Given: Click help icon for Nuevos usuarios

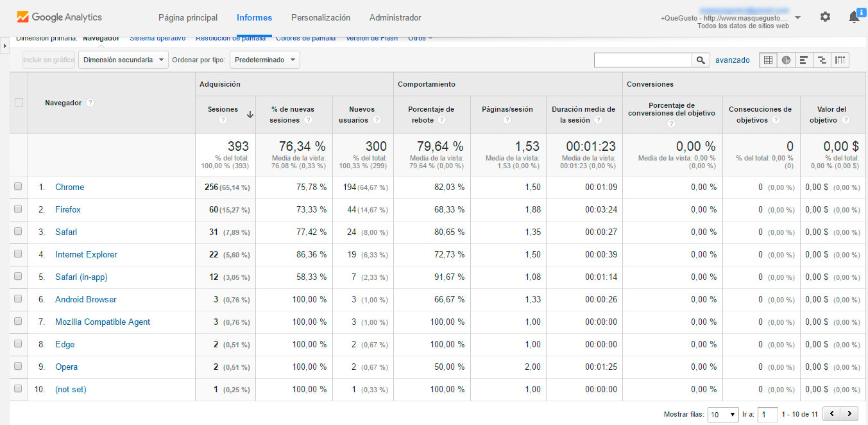Looking at the screenshot, I should point(377,120).
